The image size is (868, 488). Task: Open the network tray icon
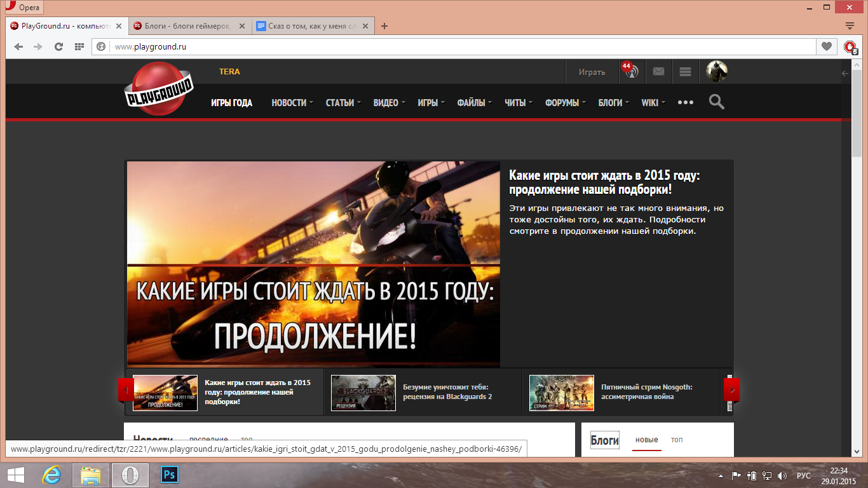[x=767, y=475]
